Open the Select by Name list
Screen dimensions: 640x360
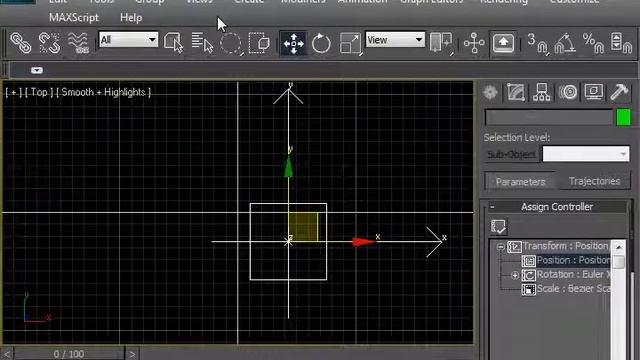coord(202,43)
